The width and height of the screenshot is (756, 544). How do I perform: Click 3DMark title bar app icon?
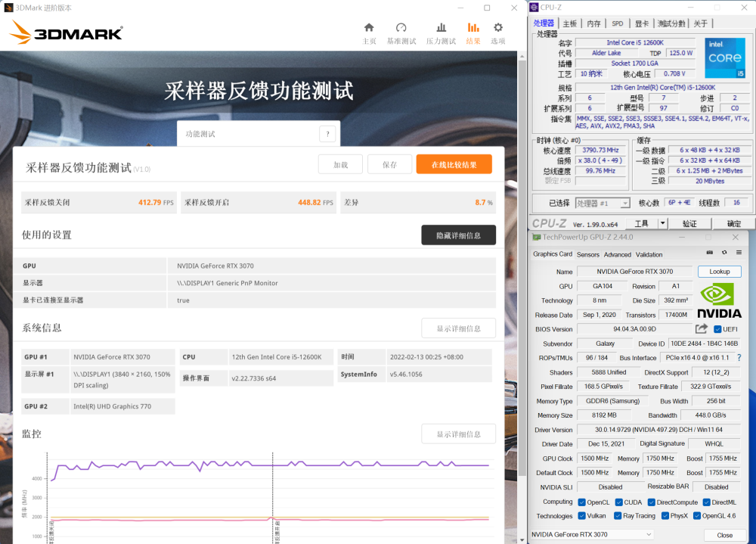(8, 8)
